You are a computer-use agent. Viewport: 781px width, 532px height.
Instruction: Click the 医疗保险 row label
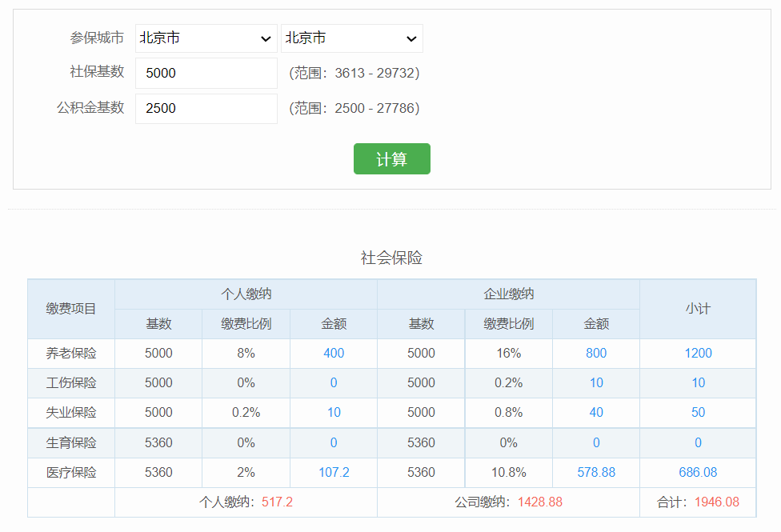(71, 472)
